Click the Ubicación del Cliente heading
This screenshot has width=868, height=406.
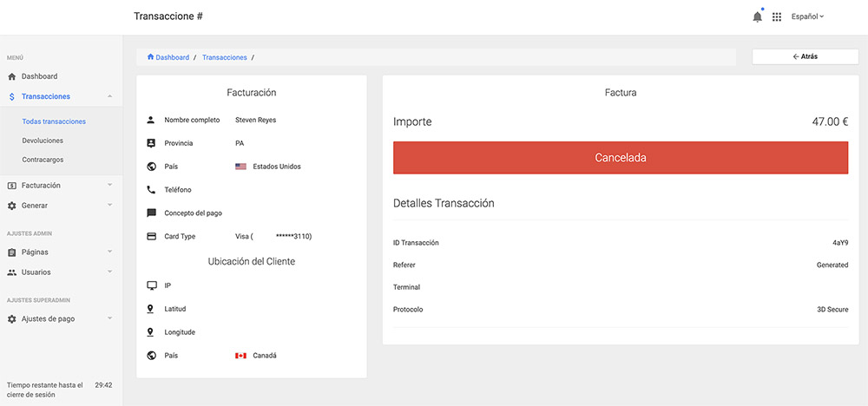252,261
